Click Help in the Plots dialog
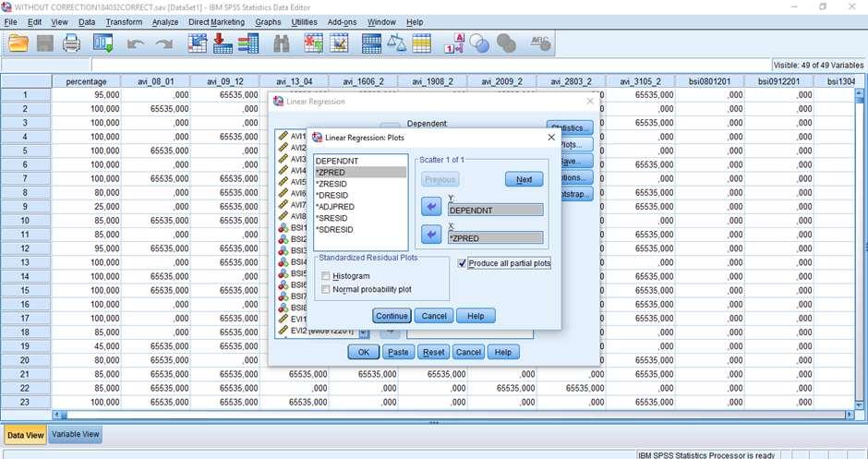Screen dimensions: 868x459 click(x=476, y=316)
